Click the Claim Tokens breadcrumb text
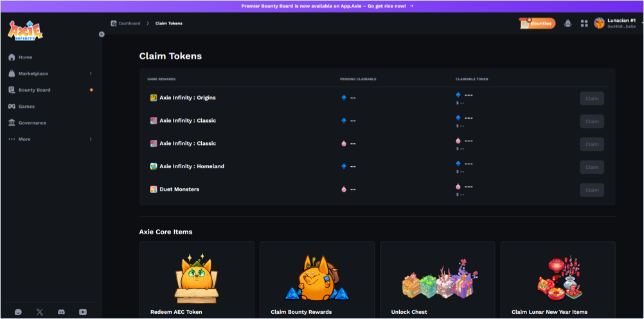The height and width of the screenshot is (319, 644). [x=169, y=23]
